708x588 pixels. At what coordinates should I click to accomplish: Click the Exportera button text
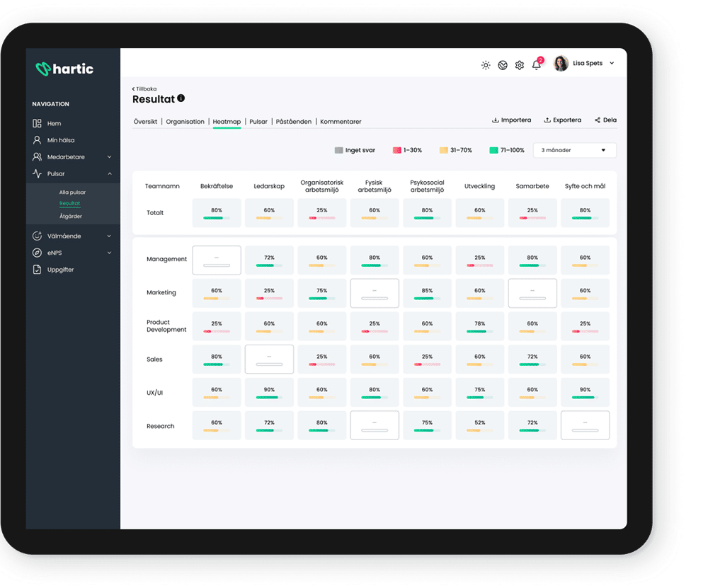[567, 120]
